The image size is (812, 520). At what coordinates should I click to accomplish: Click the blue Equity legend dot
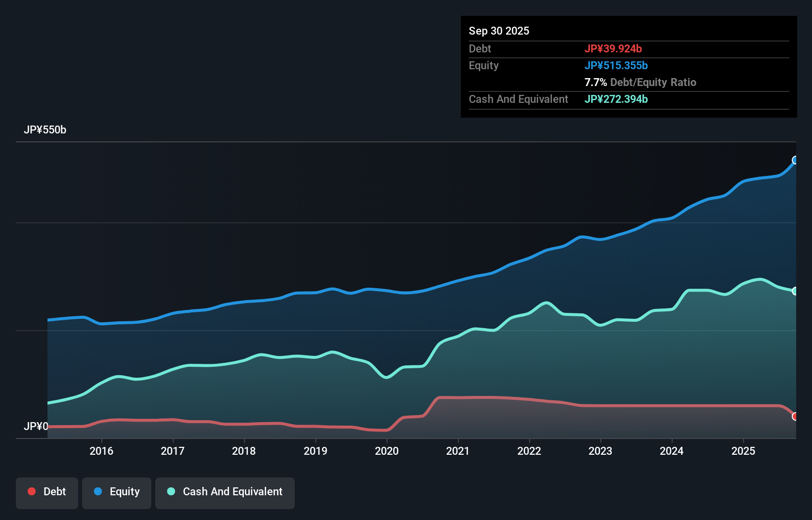coord(98,491)
